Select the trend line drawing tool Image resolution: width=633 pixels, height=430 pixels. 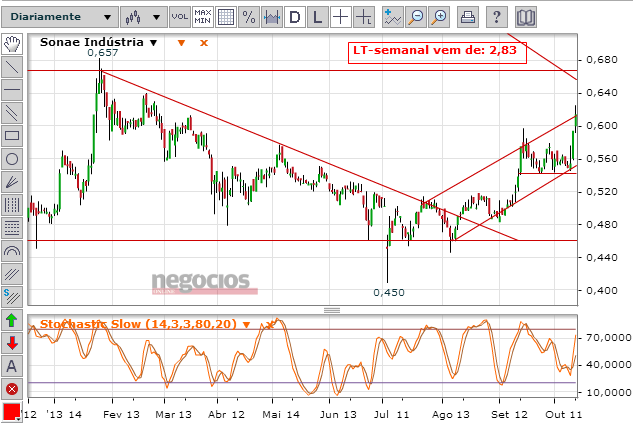click(12, 67)
